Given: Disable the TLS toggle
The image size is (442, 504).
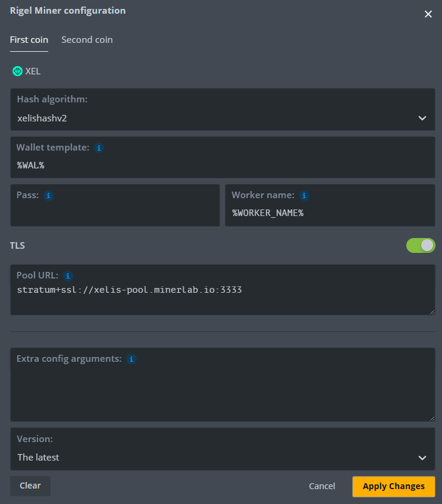Looking at the screenshot, I should coord(421,245).
